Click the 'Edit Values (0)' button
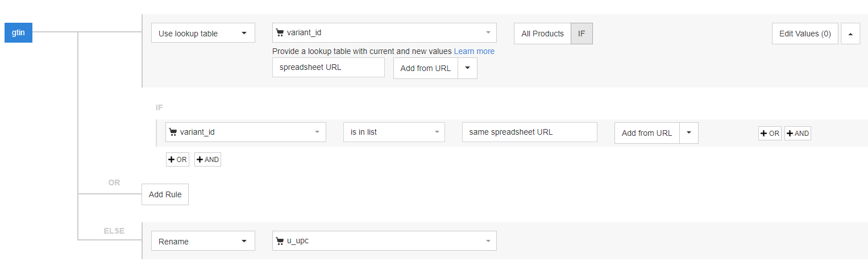Screen dimensions: 868x270 click(804, 34)
